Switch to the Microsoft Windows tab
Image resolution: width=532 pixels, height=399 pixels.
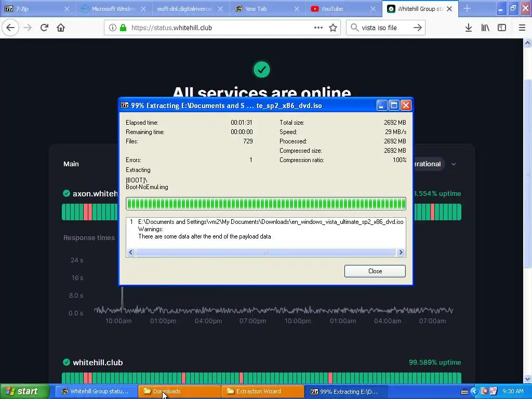(114, 9)
